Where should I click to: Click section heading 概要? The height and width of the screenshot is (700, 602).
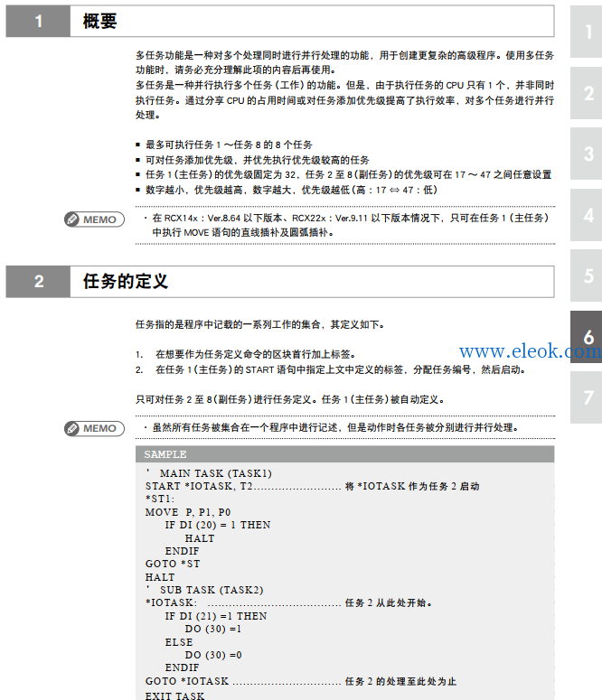coord(99,21)
